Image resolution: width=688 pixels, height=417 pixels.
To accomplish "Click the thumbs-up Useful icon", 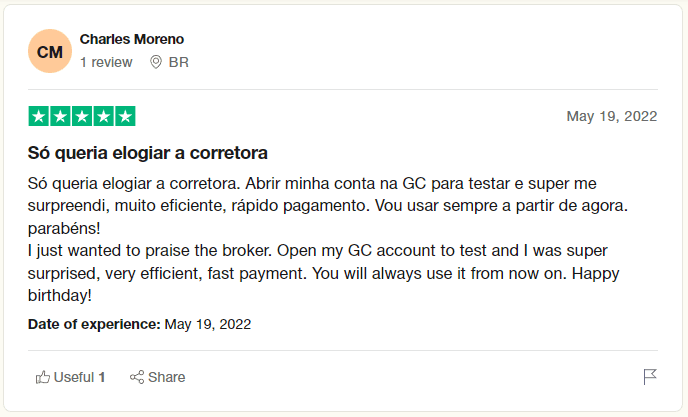I will pos(43,377).
